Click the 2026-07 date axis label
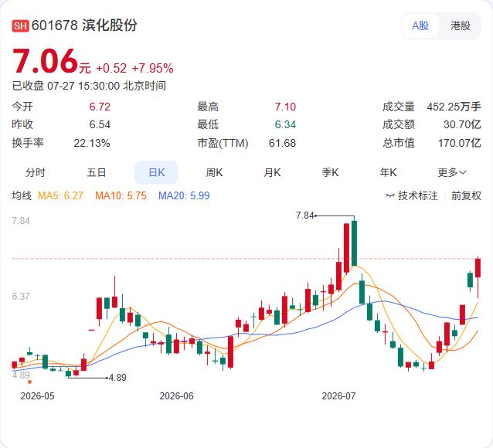This screenshot has height=448, width=493. 338,395
